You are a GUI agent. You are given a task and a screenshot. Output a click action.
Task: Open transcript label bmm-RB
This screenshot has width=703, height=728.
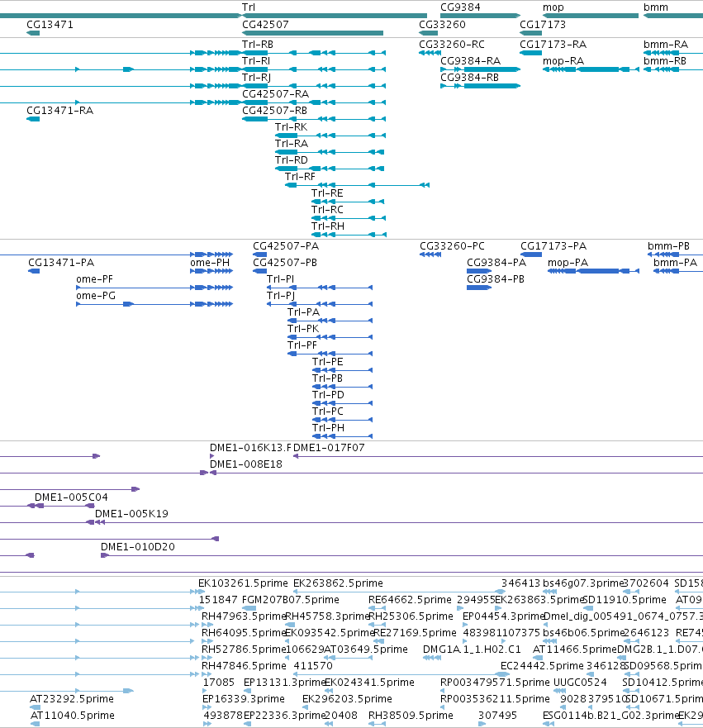tap(665, 61)
